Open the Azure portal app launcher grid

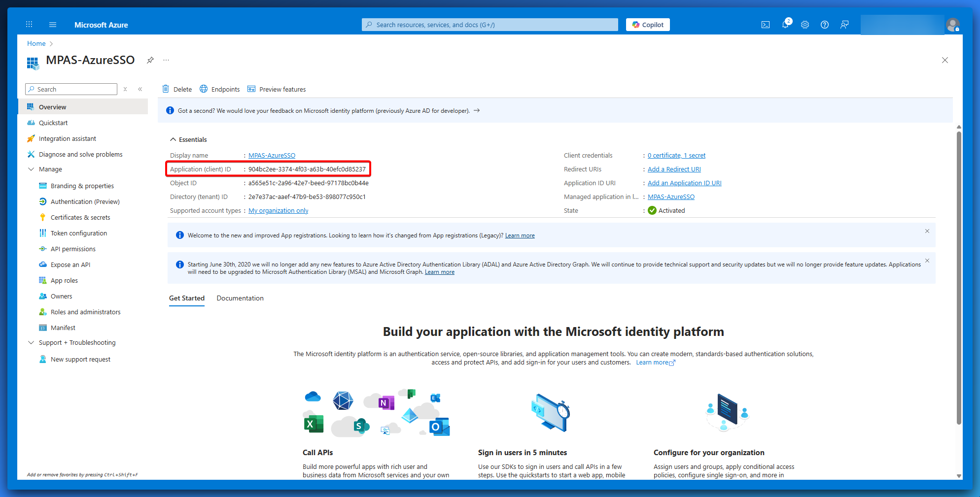tap(29, 25)
